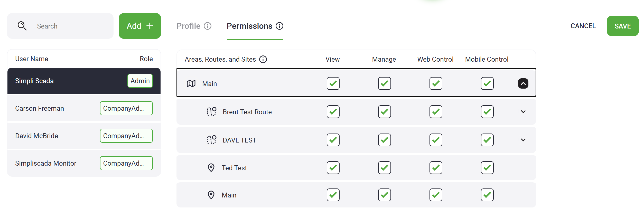
Task: Click the DAVE TEST route icon
Action: pos(212,140)
